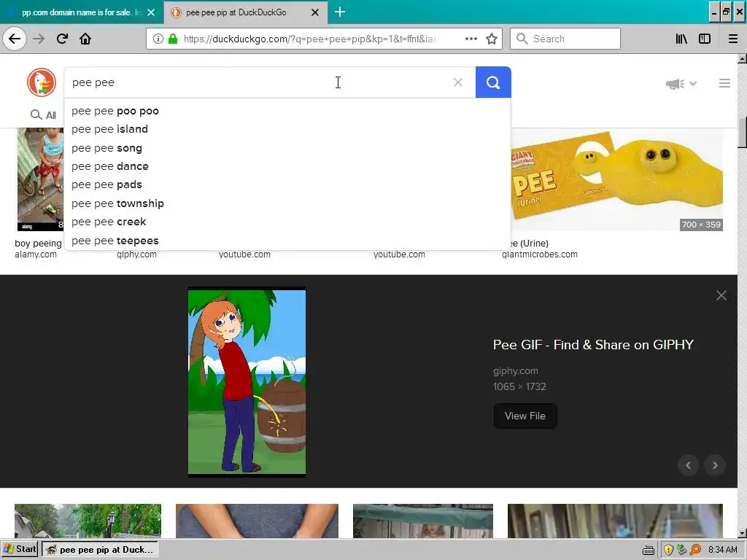Open a new browser tab
This screenshot has width=747, height=560.
point(340,12)
